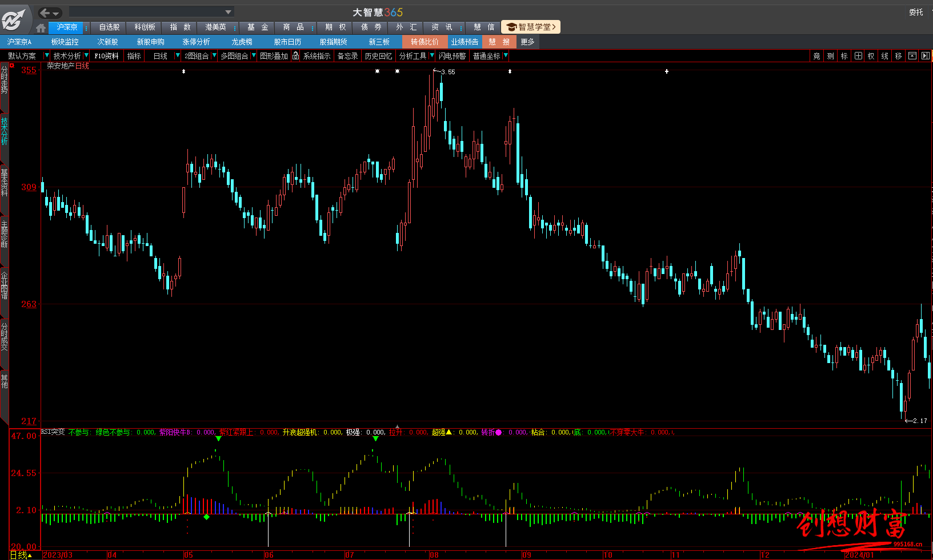Click the panel pop-up window icon

pos(912,56)
